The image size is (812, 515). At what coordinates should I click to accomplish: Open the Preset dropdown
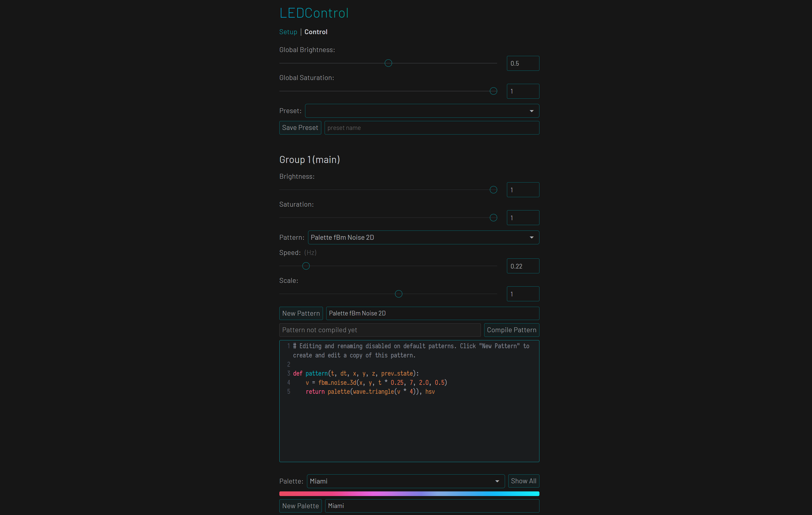coord(422,111)
